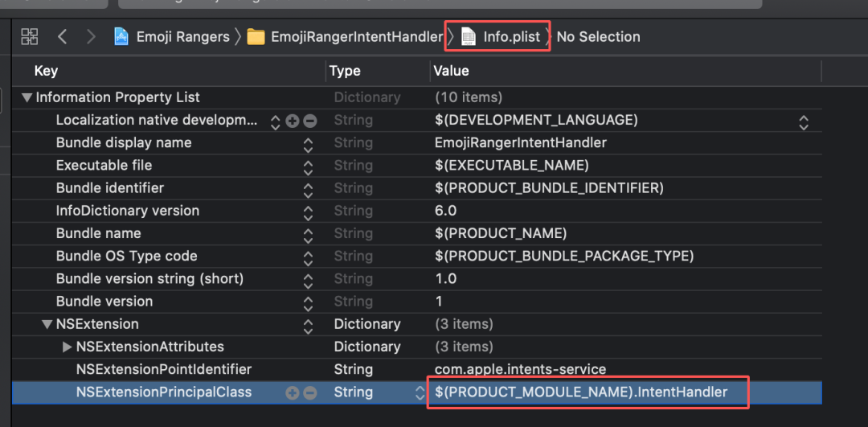This screenshot has width=868, height=427.
Task: Open type stepper for NSExtensionPrincipalClass
Action: (419, 393)
